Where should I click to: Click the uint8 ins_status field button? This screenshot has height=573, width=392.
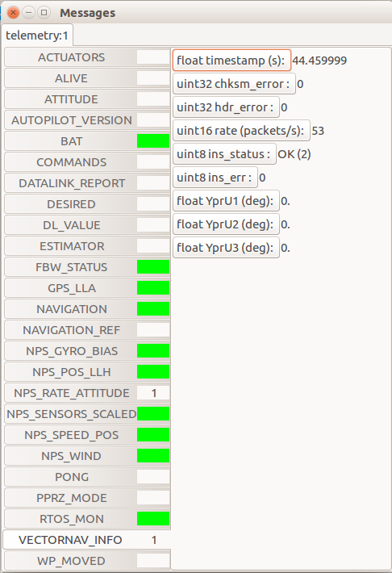click(224, 154)
